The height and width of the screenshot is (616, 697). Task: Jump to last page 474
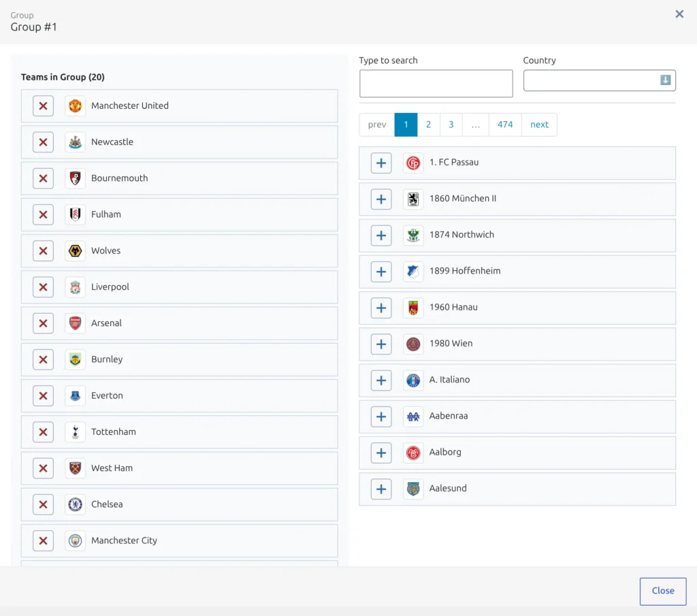505,125
